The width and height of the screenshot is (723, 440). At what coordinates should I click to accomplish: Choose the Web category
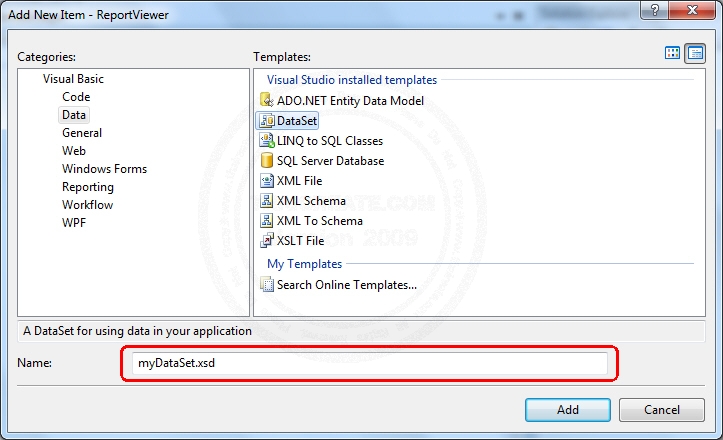click(x=74, y=151)
